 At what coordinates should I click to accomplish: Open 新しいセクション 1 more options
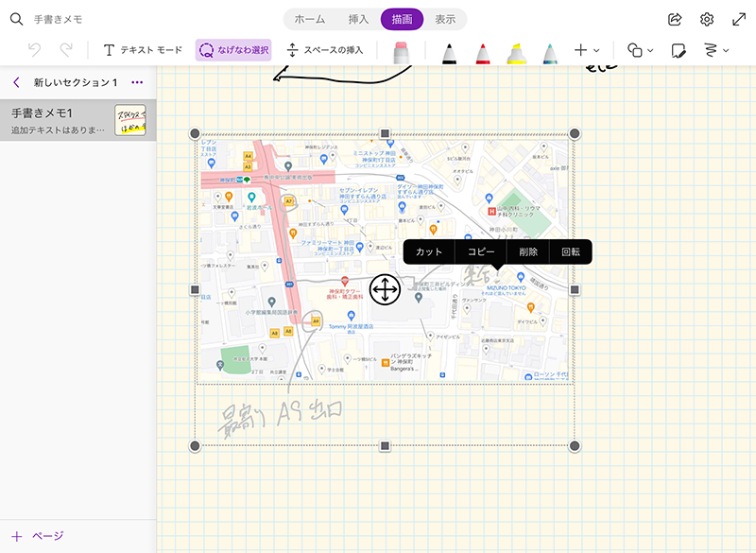click(x=137, y=82)
